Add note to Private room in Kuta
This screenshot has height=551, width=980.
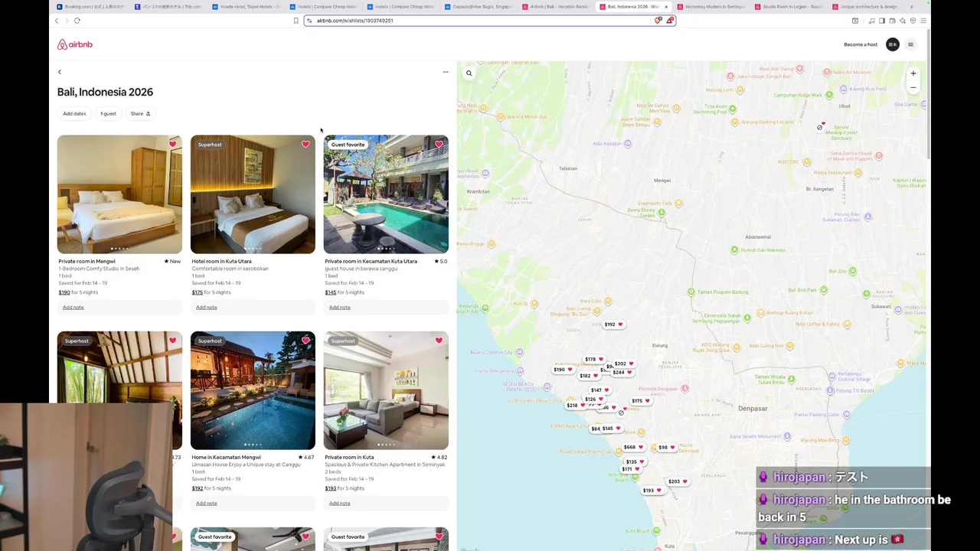click(340, 503)
